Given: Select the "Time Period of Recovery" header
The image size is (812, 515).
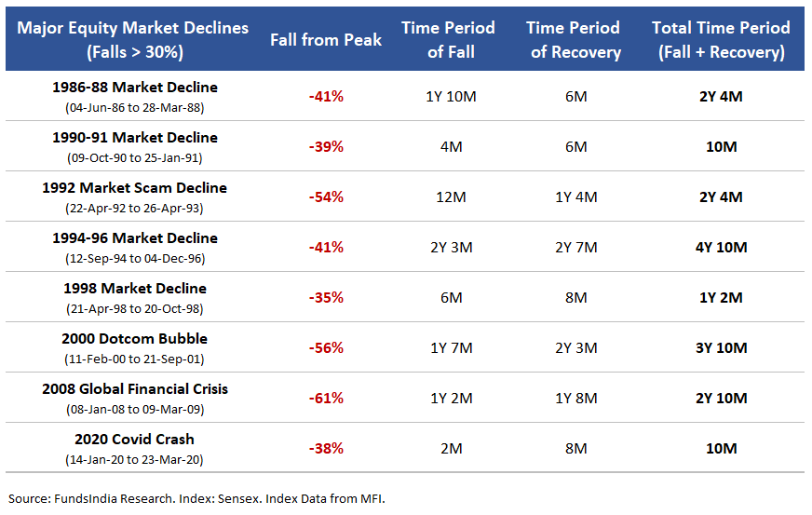Looking at the screenshot, I should click(575, 39).
